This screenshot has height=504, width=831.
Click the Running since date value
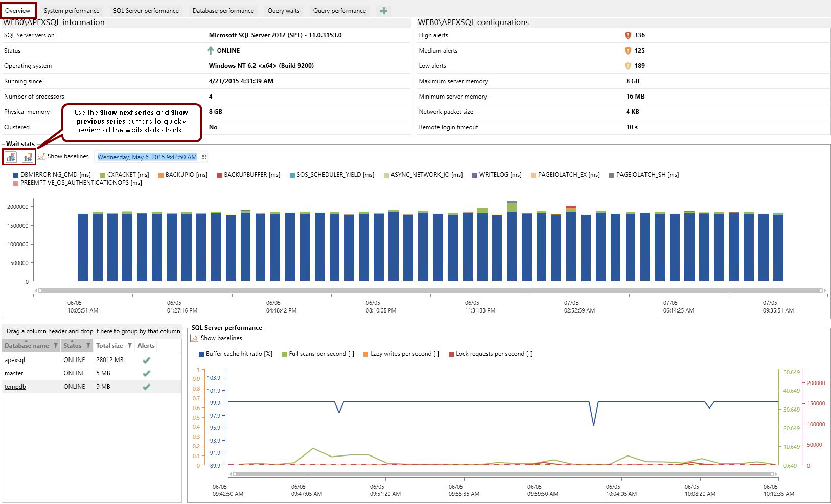(x=241, y=81)
